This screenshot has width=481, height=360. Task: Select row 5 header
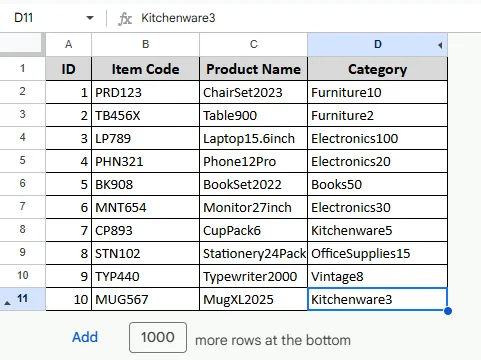(x=22, y=160)
